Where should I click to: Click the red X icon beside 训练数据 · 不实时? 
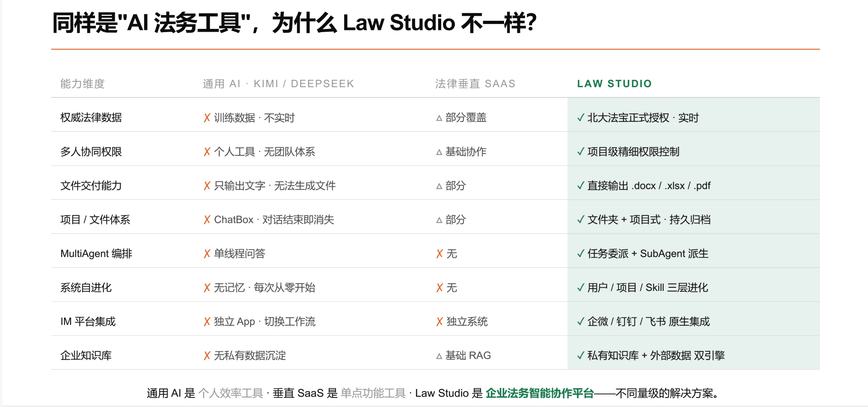click(207, 118)
